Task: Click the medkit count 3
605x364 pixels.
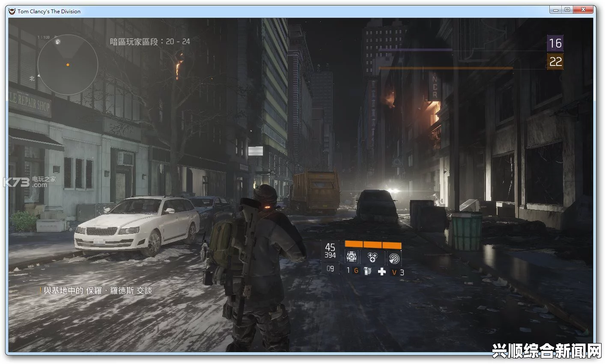Action: 402,272
